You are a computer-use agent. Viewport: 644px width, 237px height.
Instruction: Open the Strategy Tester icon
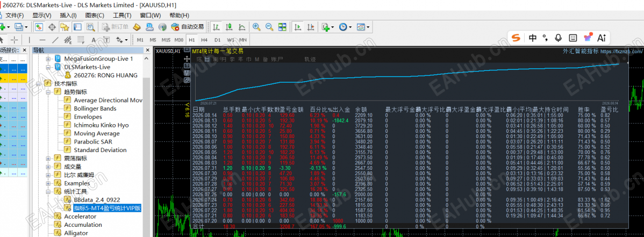(90, 27)
